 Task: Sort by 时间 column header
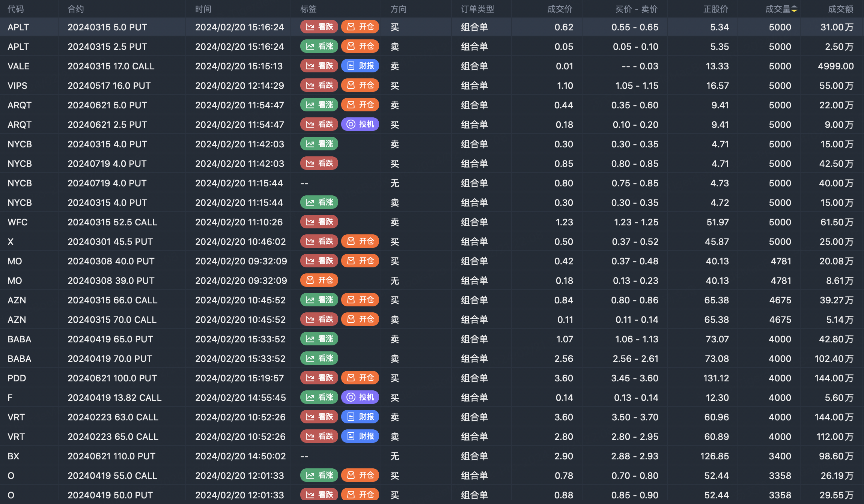pyautogui.click(x=203, y=9)
